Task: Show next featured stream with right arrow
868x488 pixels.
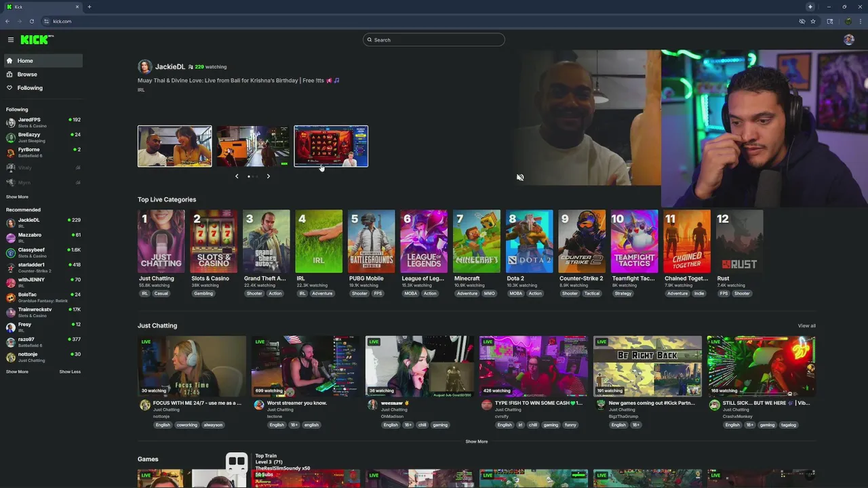Action: [268, 176]
